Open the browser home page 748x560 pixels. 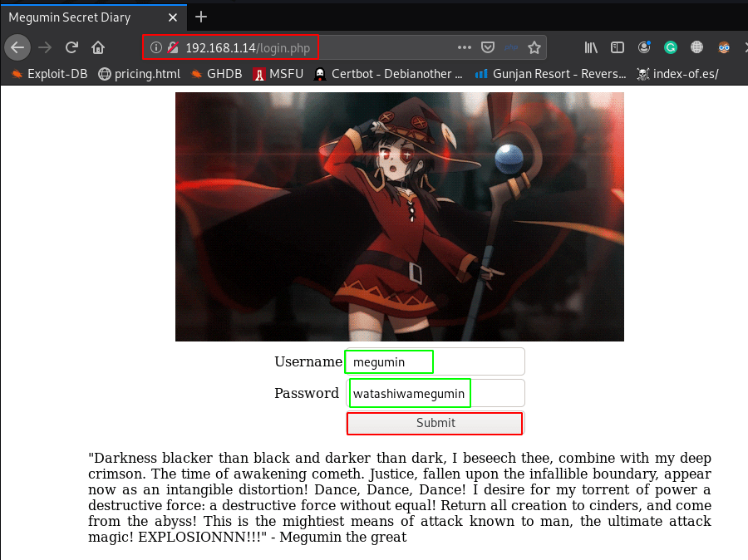point(98,47)
